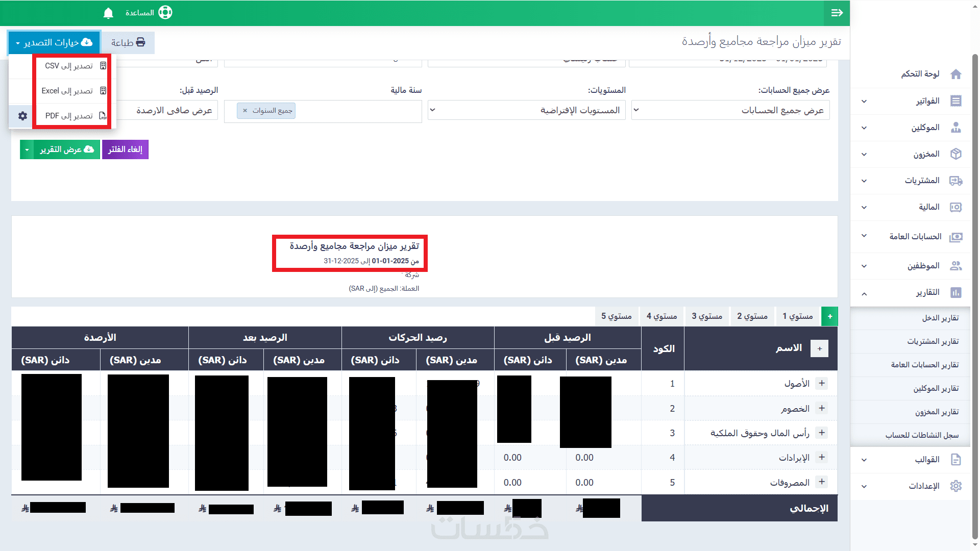Click the inventory box icon in sidebar
The image size is (980, 551).
955,154
